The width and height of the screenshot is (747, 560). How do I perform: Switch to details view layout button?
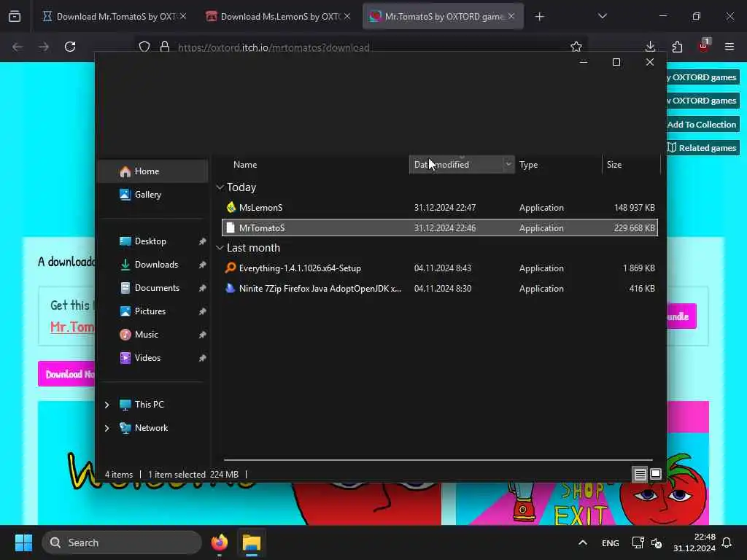pyautogui.click(x=640, y=474)
